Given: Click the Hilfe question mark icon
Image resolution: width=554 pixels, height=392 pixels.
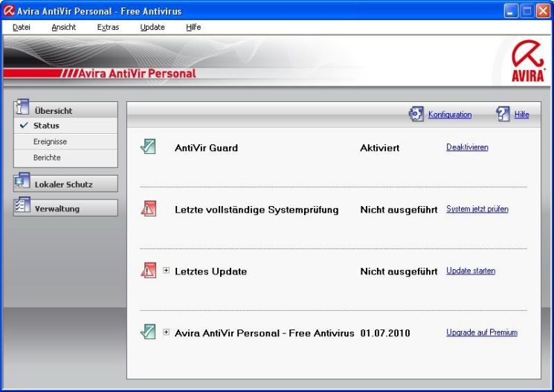Looking at the screenshot, I should [503, 114].
